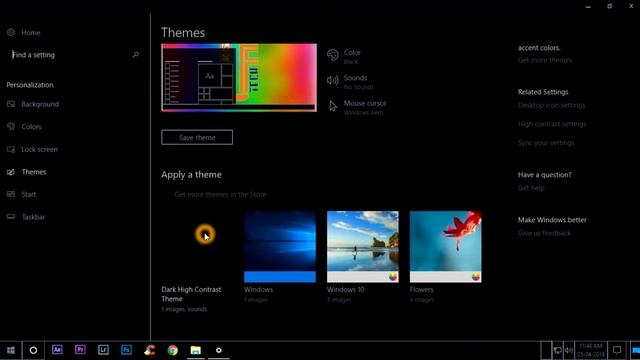Click the Get help link

[x=531, y=188]
